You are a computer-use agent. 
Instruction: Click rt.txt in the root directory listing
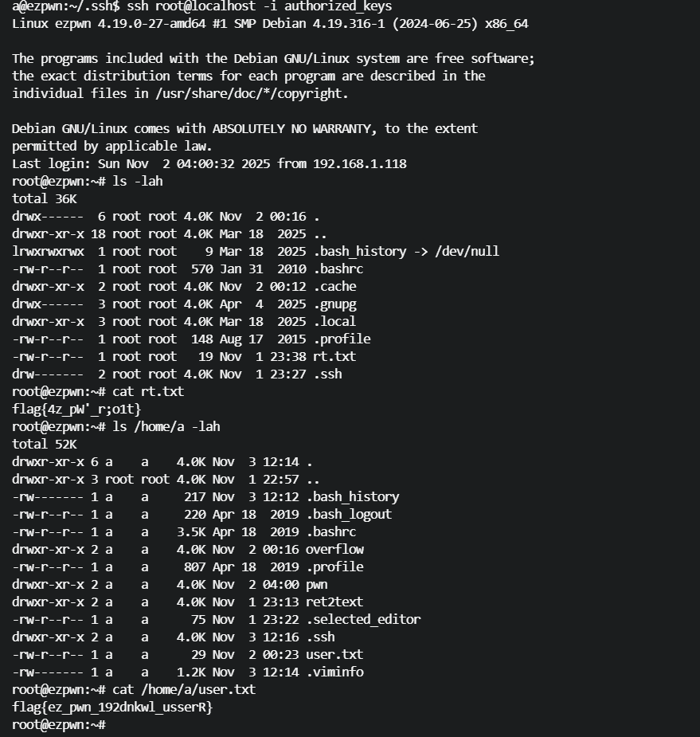pyautogui.click(x=334, y=357)
